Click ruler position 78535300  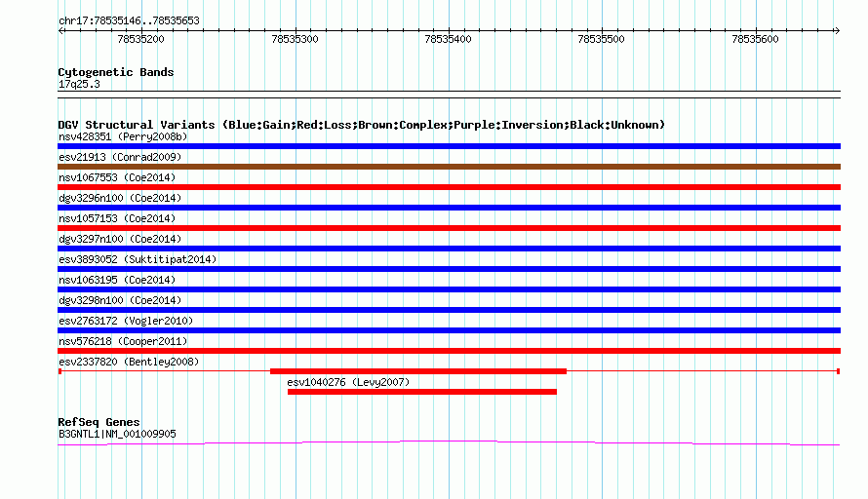tap(296, 39)
